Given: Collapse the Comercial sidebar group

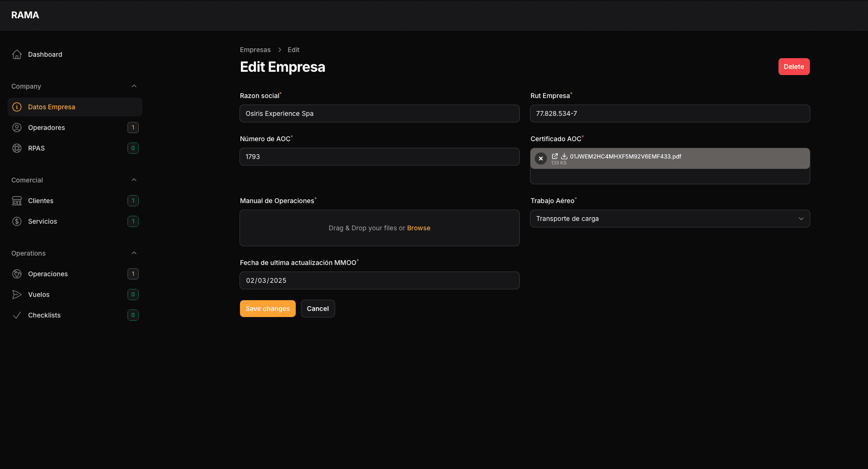Looking at the screenshot, I should pyautogui.click(x=134, y=180).
